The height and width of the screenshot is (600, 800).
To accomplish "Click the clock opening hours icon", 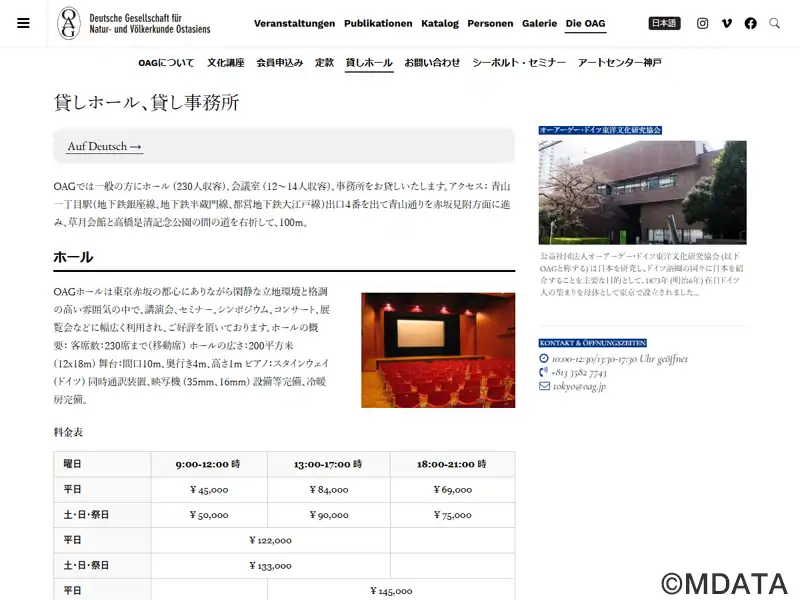I will tap(544, 359).
